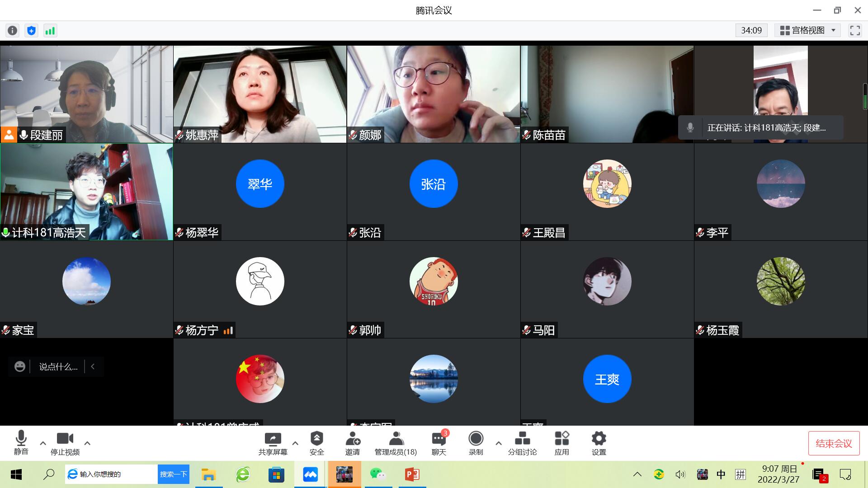This screenshot has height=488, width=868.
Task: Open meeting 设置 settings
Action: tap(599, 443)
